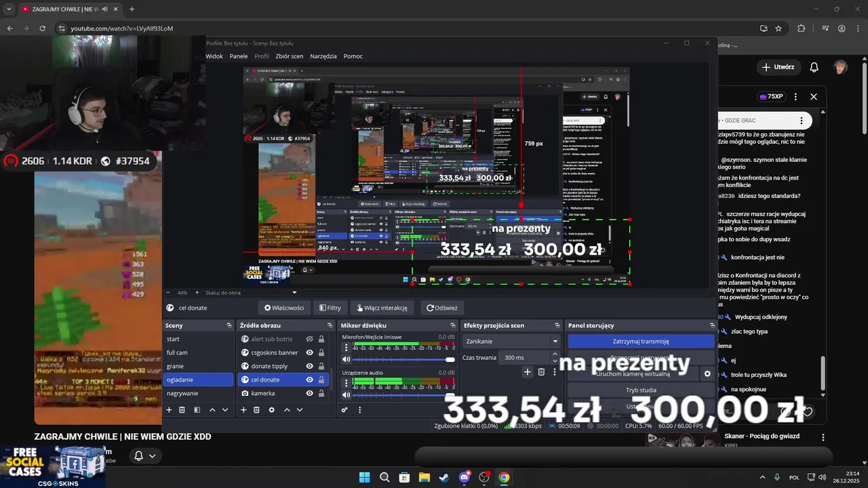Click Zatrzymaj transmisję button
This screenshot has height=488, width=868.
click(x=641, y=342)
